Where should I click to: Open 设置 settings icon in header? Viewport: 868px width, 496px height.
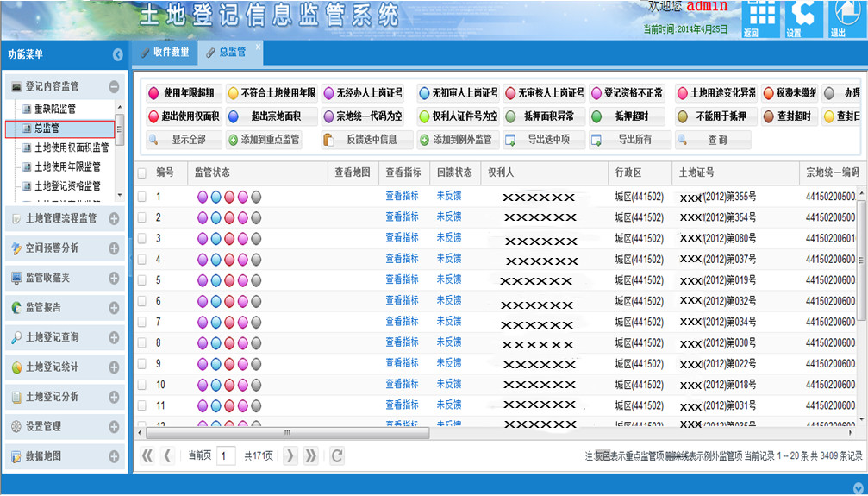(802, 17)
